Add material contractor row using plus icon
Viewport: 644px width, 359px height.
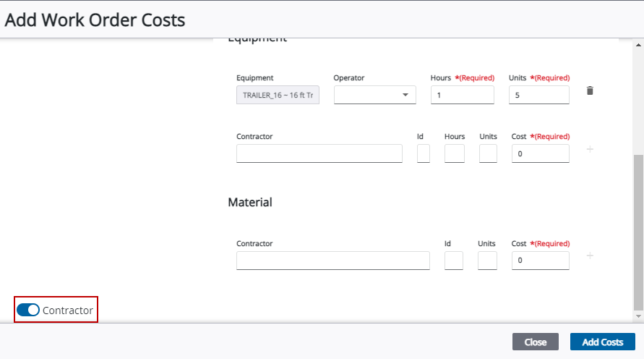[590, 256]
